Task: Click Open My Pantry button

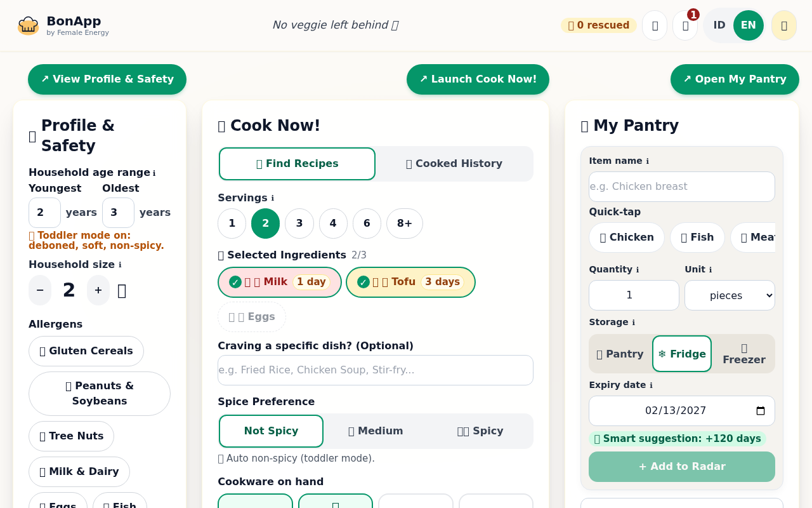Action: point(735,79)
